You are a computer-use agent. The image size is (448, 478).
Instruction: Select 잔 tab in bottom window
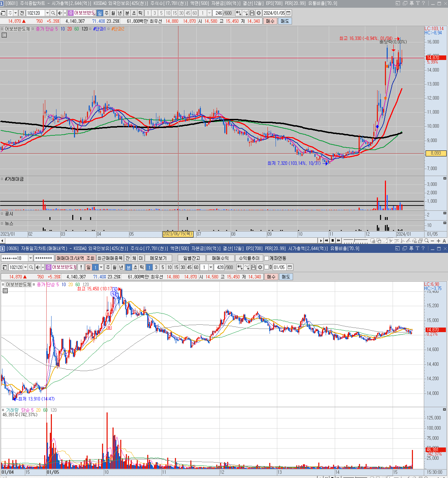(x=127, y=258)
